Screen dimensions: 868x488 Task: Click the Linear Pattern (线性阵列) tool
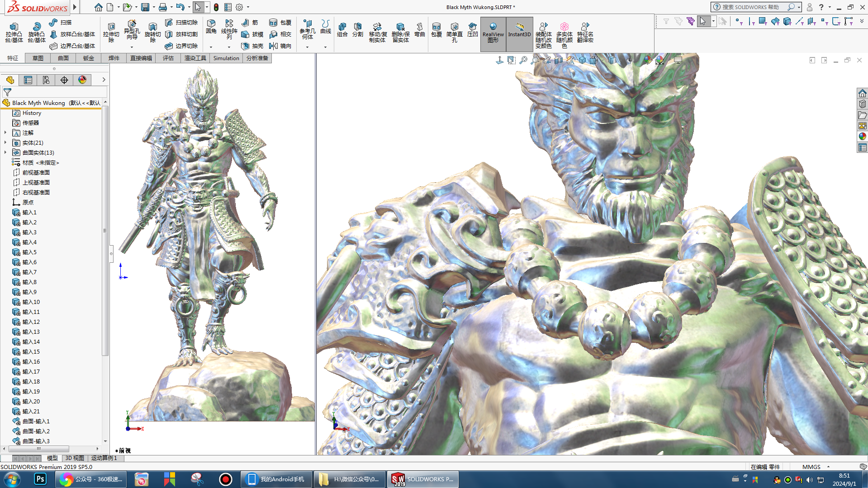click(229, 29)
